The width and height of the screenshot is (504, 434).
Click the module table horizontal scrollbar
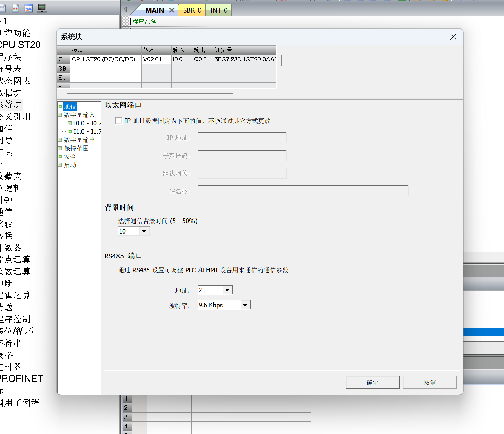point(150,93)
